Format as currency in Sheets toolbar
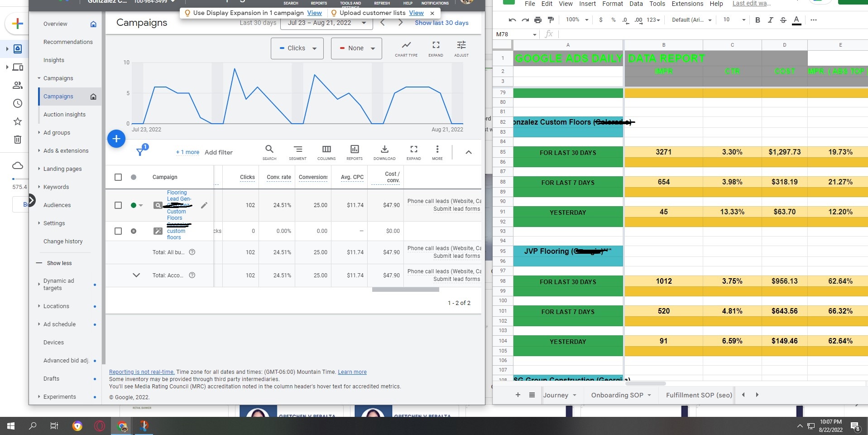This screenshot has width=868, height=435. tap(601, 20)
